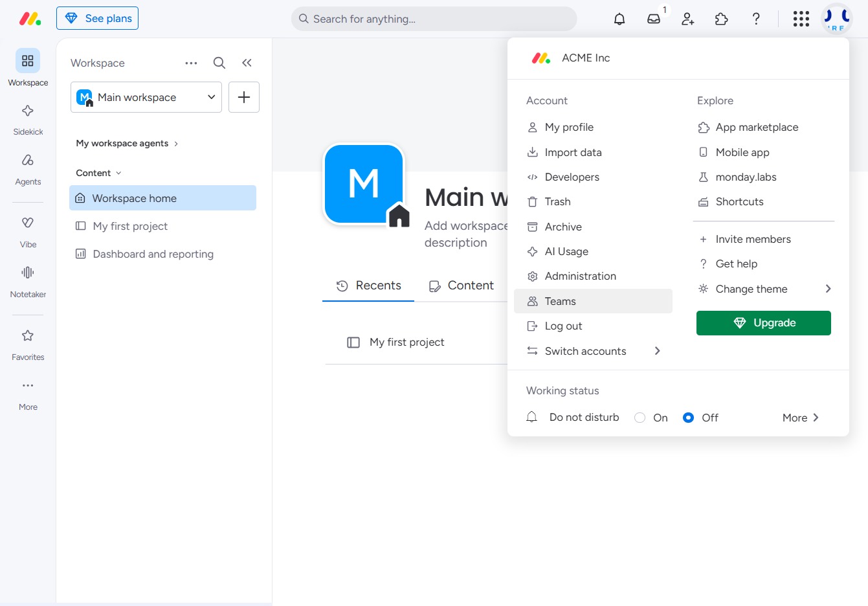Open Workspace in the left rail
The image size is (868, 606).
(x=28, y=68)
